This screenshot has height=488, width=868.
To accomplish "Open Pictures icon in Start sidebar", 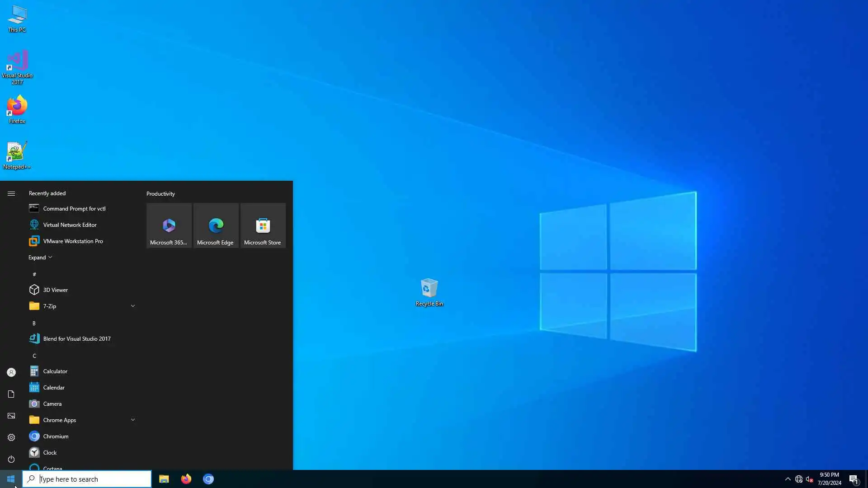I will click(x=11, y=416).
